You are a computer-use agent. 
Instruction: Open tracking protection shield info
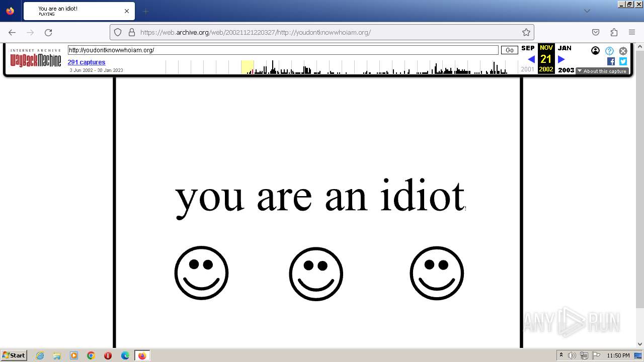tap(118, 32)
